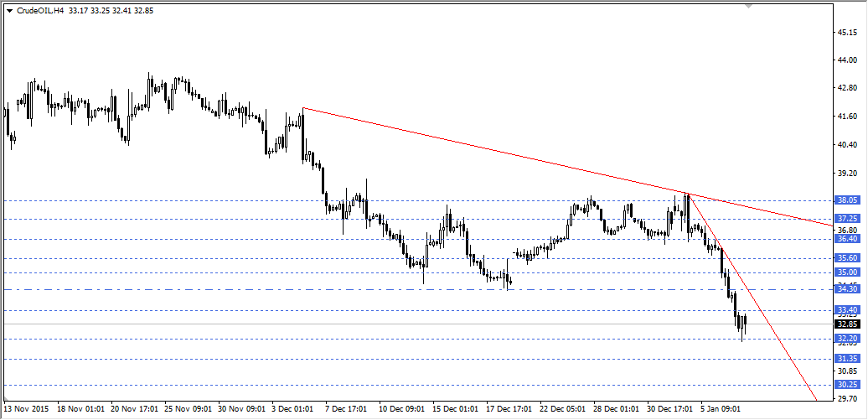Open the CrudeOIL,H4 chart dropdown arrow
Viewport: 868px width, 420px height.
[9, 10]
